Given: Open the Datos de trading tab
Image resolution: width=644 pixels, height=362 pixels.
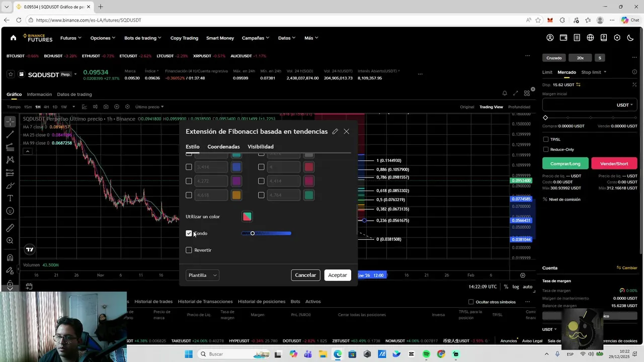Looking at the screenshot, I should 74,95.
